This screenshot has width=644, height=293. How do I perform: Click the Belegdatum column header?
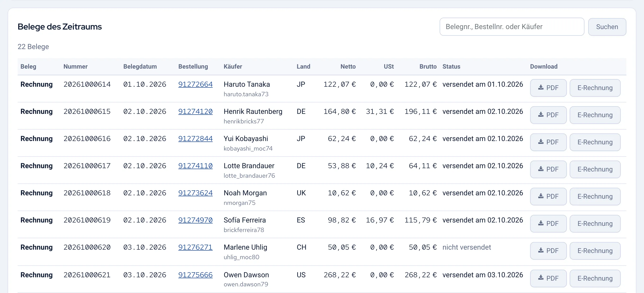pyautogui.click(x=140, y=66)
